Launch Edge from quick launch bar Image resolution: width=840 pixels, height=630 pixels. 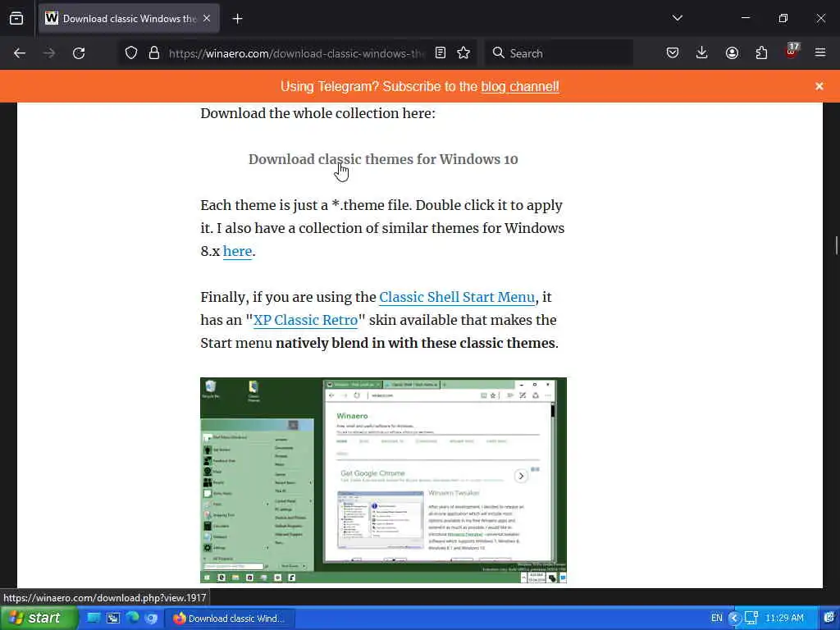point(132,619)
